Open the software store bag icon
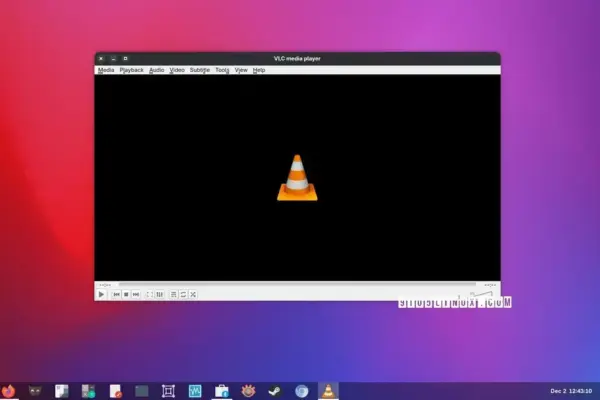This screenshot has width=600, height=400. tap(222, 391)
